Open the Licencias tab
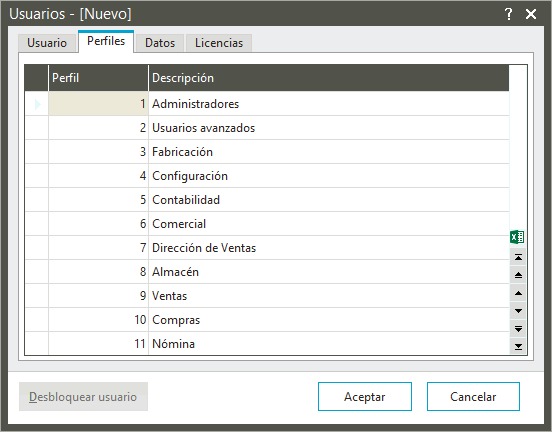Screen dimensions: 552x432 (x=219, y=43)
